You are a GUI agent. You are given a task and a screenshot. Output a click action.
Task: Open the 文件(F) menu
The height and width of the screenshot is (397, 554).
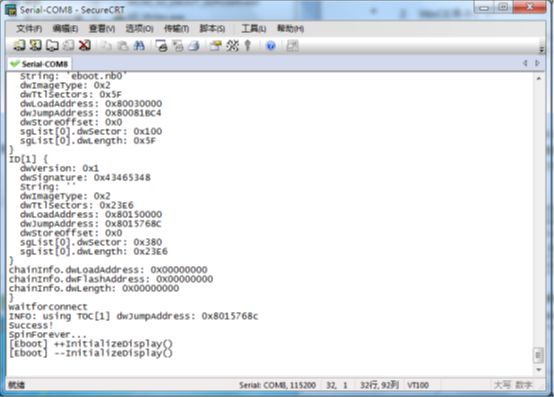[x=29, y=28]
